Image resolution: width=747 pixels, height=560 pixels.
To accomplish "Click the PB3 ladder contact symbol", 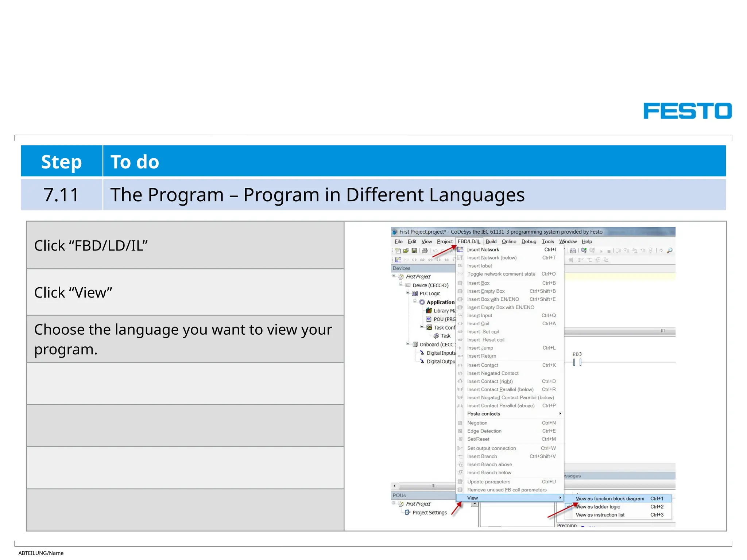I will click(x=577, y=362).
